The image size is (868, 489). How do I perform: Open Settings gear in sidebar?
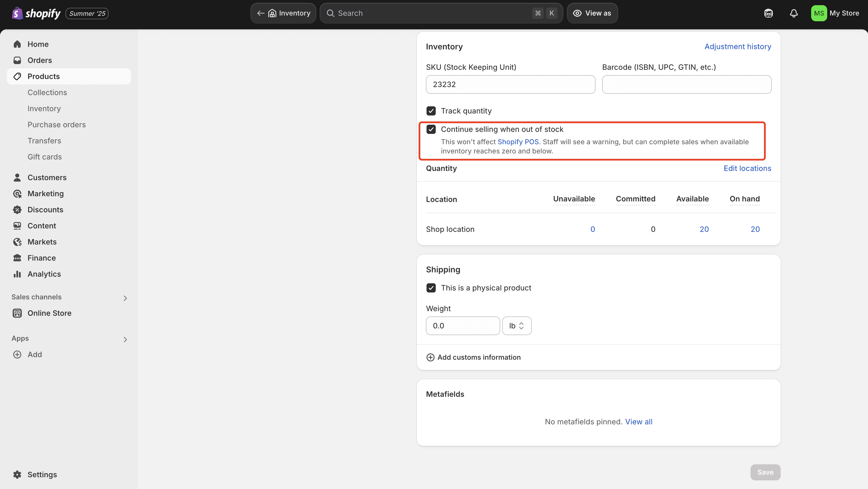pyautogui.click(x=17, y=474)
